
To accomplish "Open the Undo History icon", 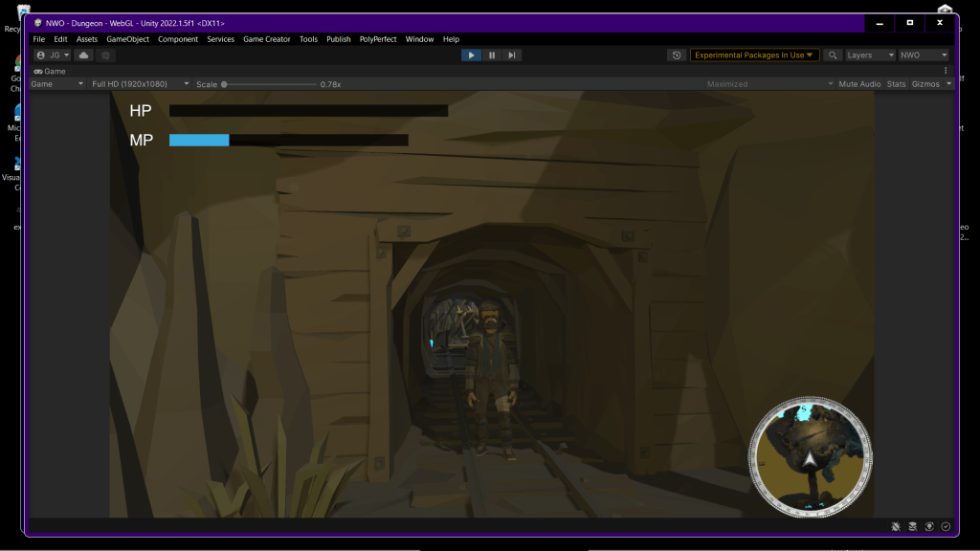I will click(678, 55).
